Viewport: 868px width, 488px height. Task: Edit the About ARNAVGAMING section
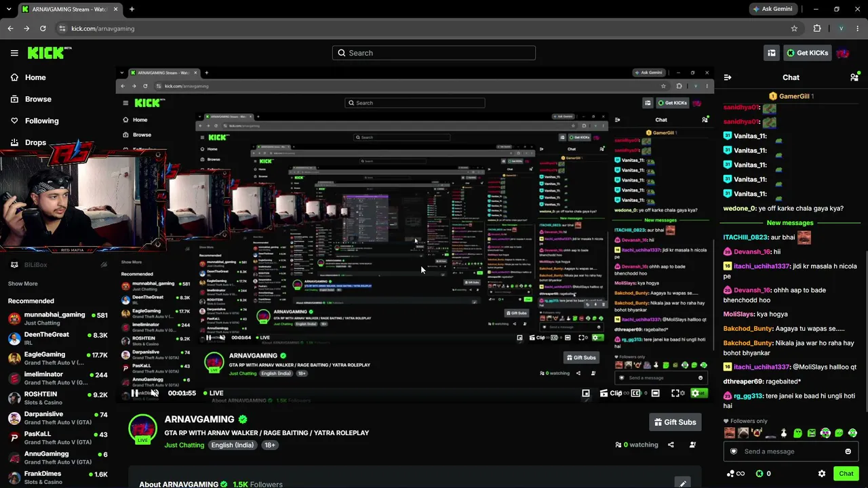coord(683,483)
